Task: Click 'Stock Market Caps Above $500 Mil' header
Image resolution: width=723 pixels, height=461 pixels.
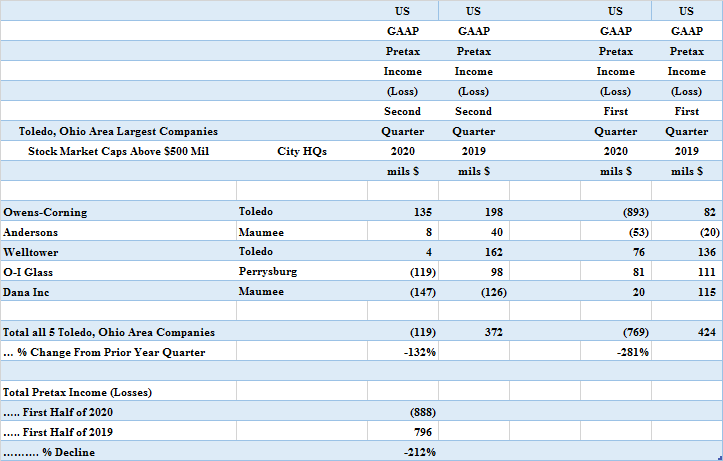Action: [x=119, y=151]
